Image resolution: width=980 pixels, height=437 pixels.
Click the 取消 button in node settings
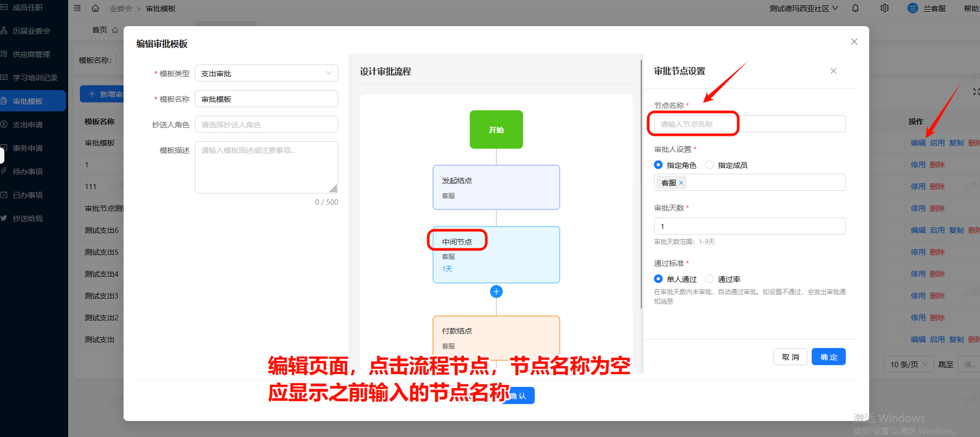pos(790,357)
